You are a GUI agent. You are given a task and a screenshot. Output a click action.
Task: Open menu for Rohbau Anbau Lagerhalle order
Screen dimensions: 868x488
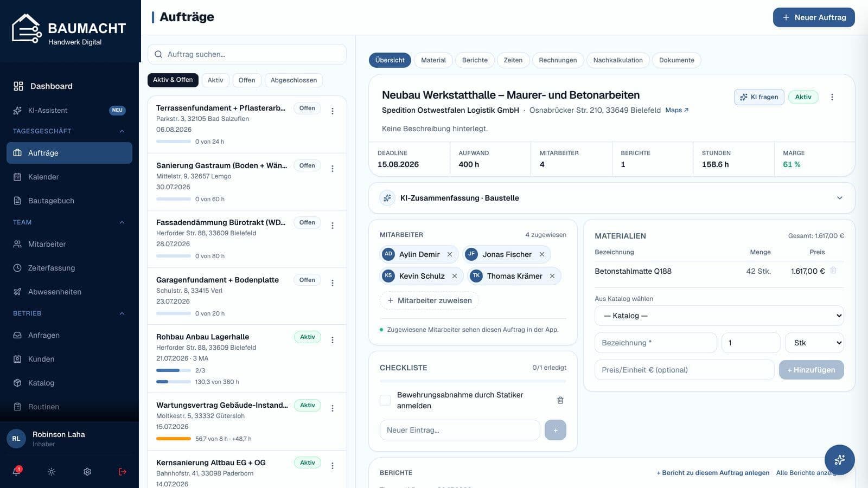pos(333,340)
